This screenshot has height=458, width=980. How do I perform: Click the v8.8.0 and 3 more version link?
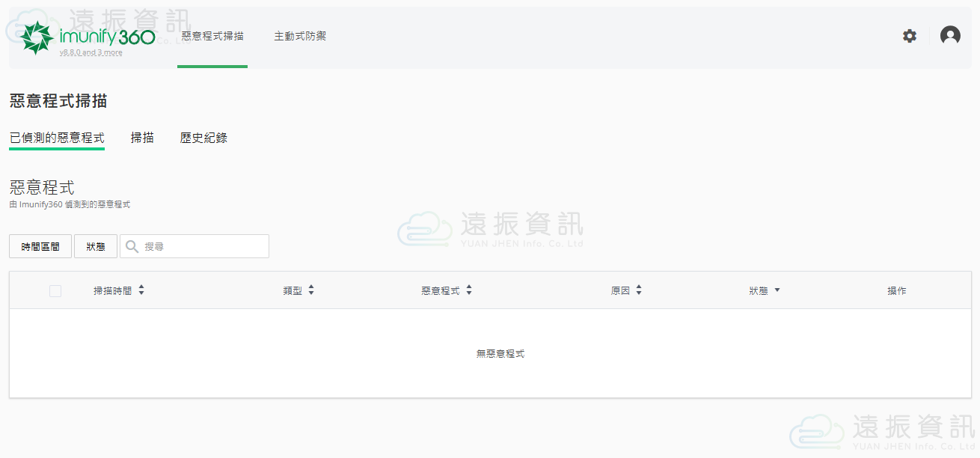pos(91,52)
